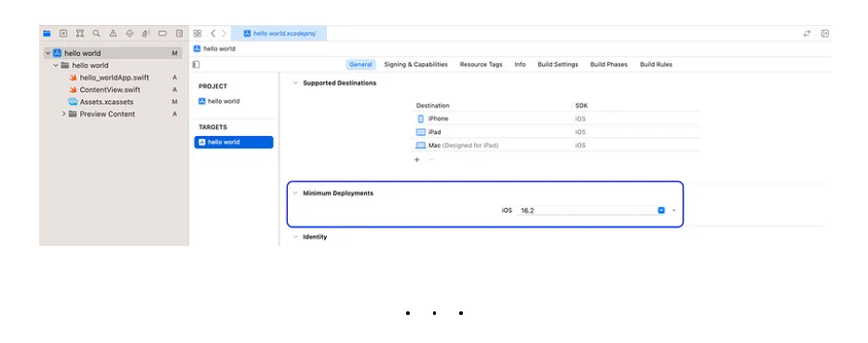This screenshot has width=868, height=343.
Task: Open the small arrow beside iOS version
Action: 673,211
